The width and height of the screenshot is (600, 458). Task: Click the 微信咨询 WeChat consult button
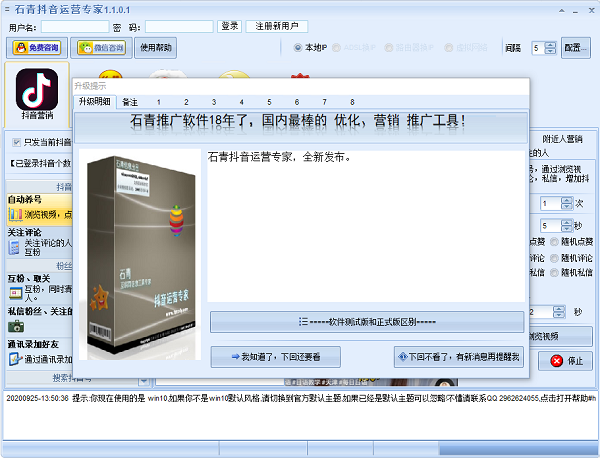101,48
